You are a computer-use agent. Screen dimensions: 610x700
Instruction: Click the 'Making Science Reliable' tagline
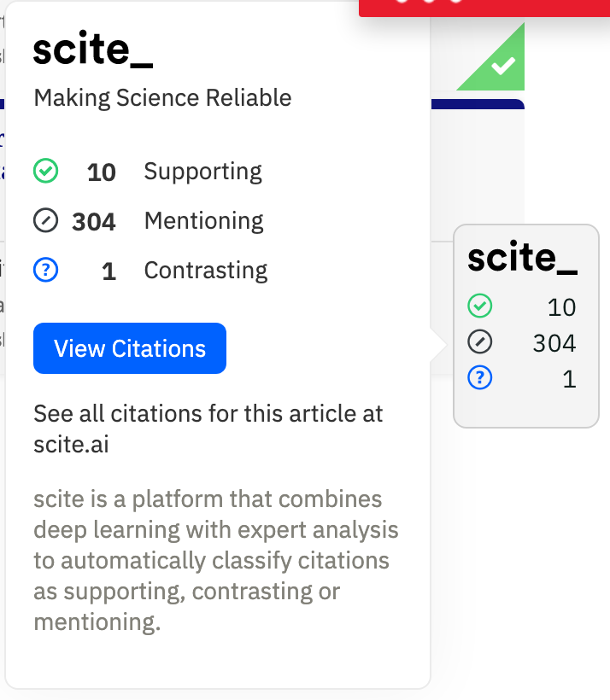coord(162,97)
